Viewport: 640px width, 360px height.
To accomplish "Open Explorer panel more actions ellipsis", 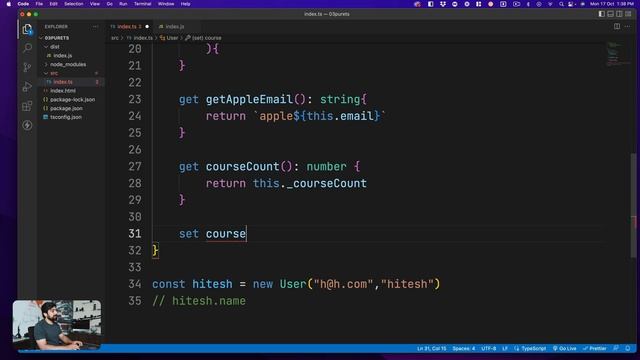I will click(x=95, y=27).
